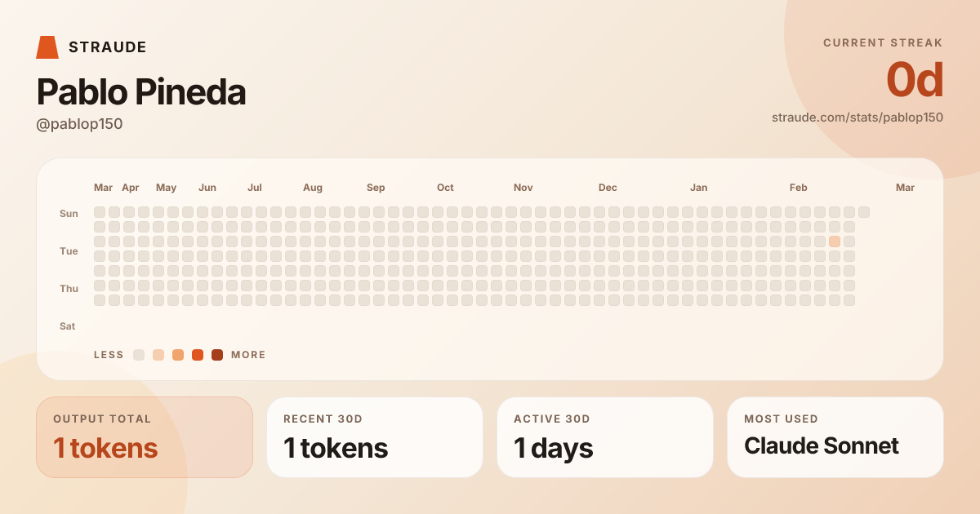980x514 pixels.
Task: Click the Oct month label on heatmap
Action: pyautogui.click(x=445, y=188)
